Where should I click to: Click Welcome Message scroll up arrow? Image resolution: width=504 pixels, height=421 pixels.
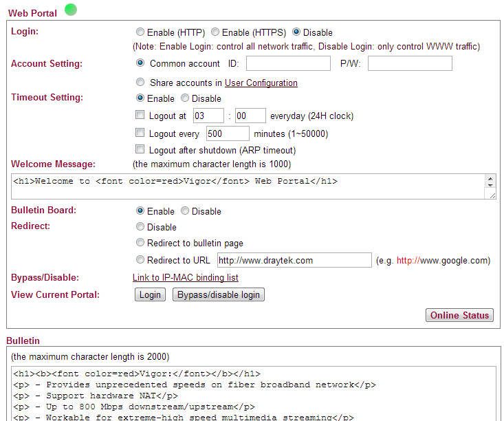coord(490,179)
